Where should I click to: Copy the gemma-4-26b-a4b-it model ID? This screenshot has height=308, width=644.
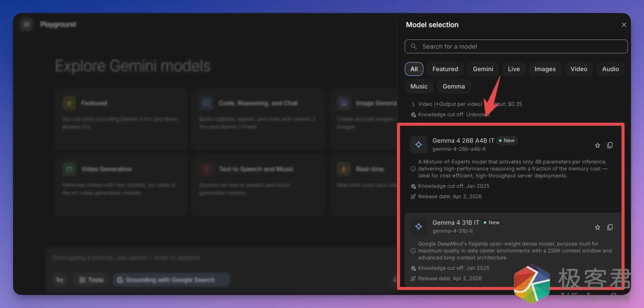(610, 145)
